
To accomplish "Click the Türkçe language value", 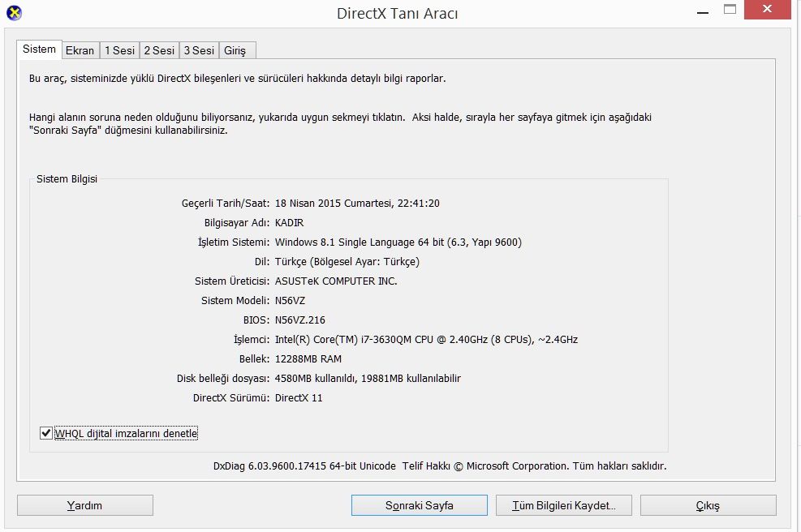I will 347,261.
